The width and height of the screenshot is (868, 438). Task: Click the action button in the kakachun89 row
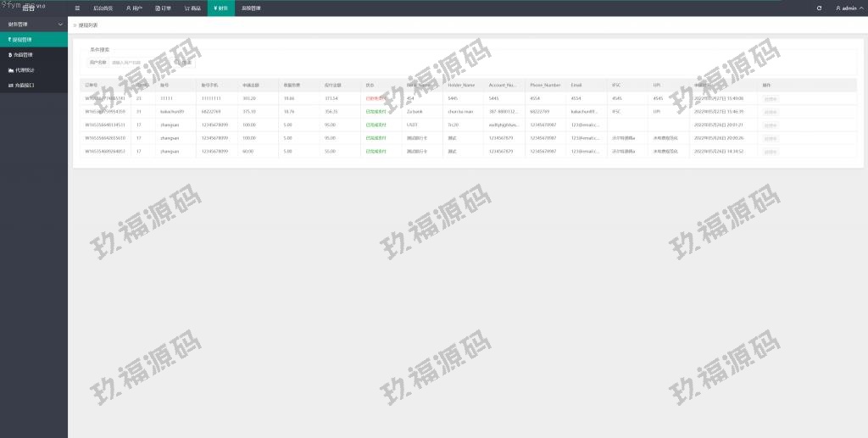770,111
